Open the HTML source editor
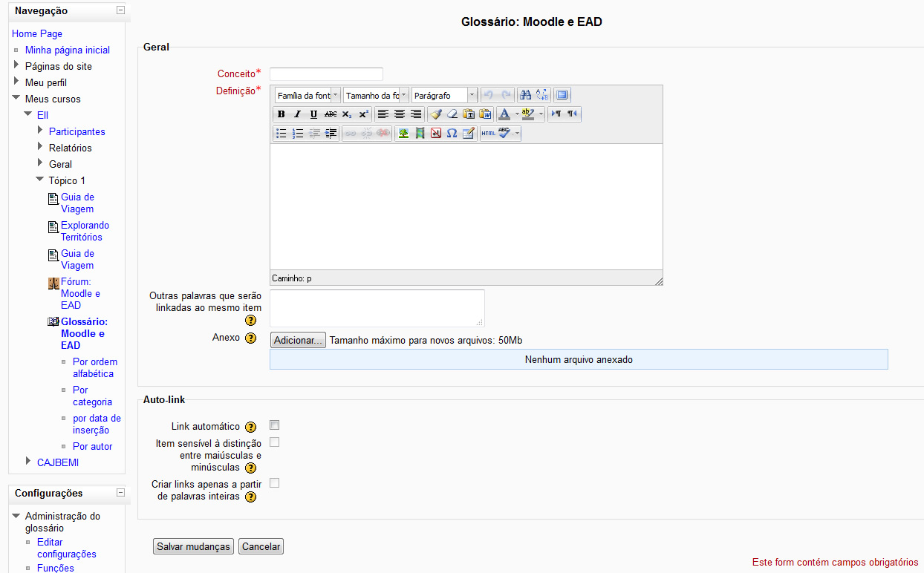The width and height of the screenshot is (924, 573). pyautogui.click(x=488, y=134)
